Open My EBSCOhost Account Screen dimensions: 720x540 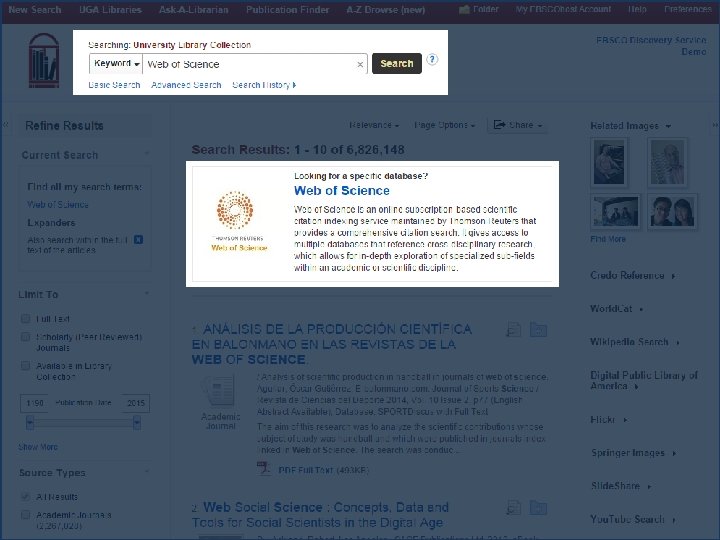coord(563,9)
